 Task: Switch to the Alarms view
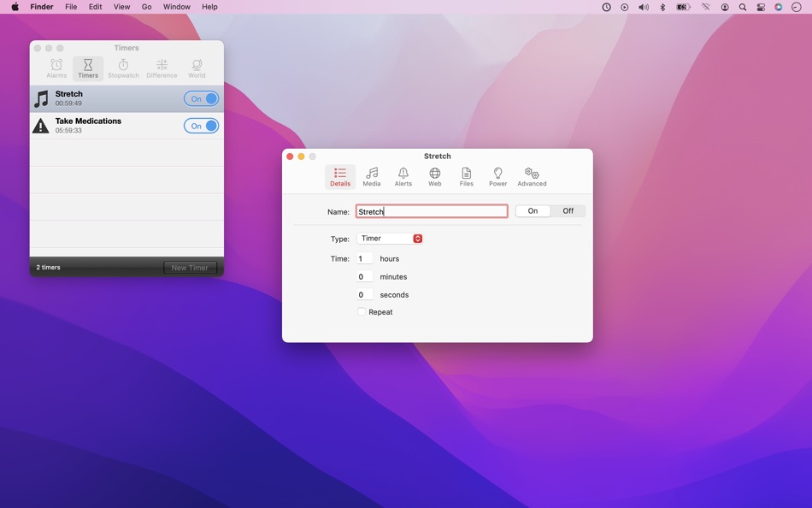point(56,68)
